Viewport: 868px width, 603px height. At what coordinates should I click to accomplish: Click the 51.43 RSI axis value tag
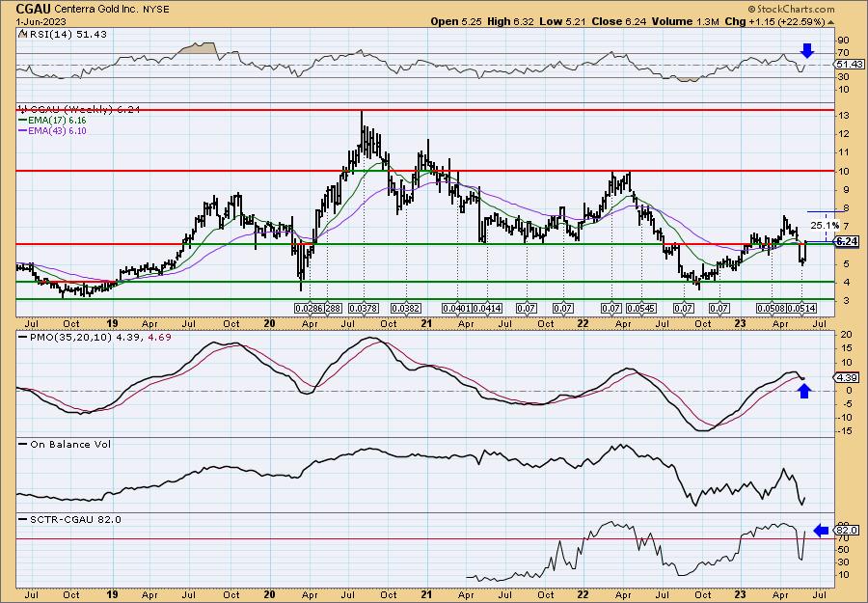pos(850,65)
